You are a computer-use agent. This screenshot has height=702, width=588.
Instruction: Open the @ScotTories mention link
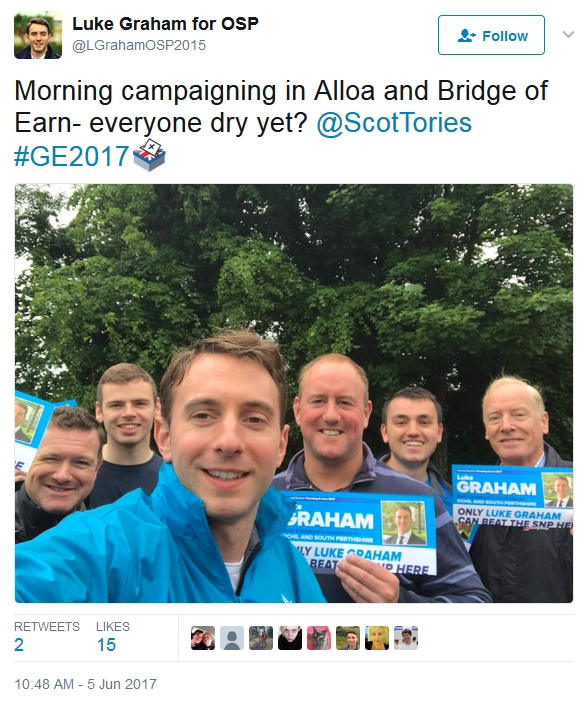pyautogui.click(x=394, y=123)
